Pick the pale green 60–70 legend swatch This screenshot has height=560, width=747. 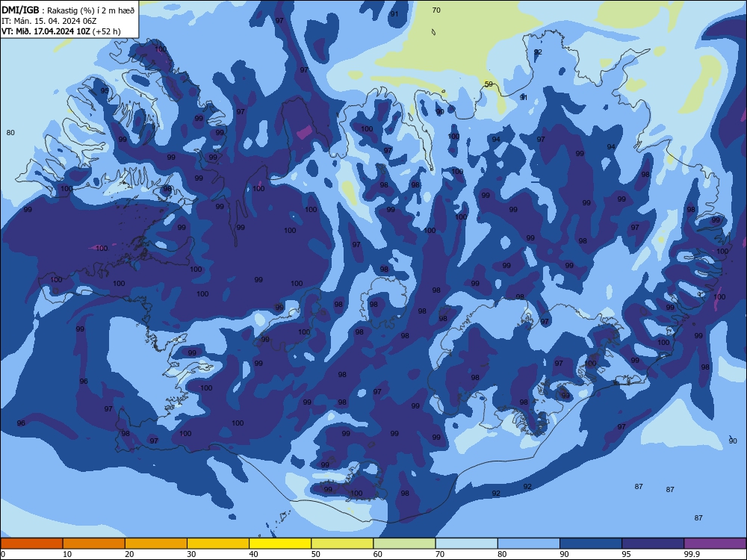[x=404, y=544]
